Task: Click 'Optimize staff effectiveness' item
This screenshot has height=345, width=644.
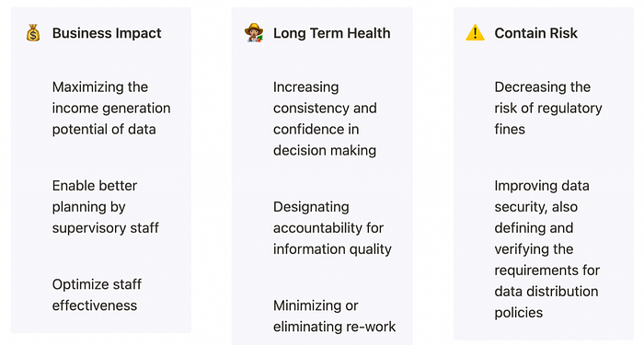Action: [x=97, y=295]
